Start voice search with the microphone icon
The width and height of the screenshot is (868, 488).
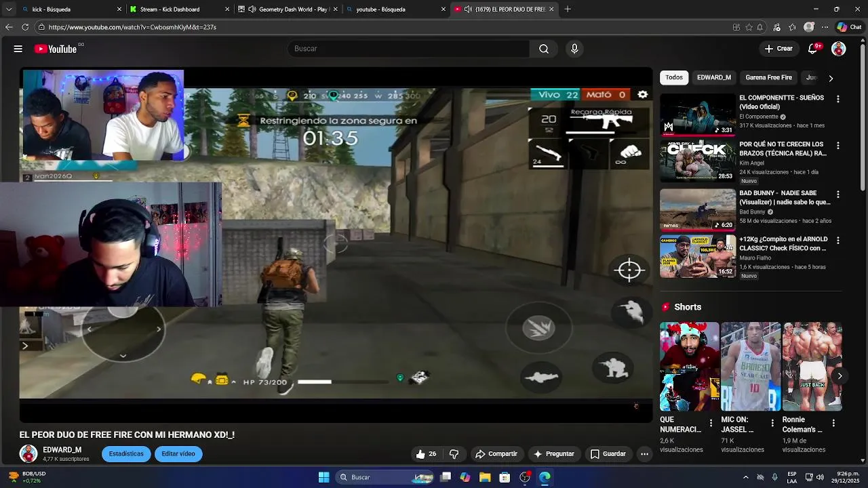[x=574, y=49]
